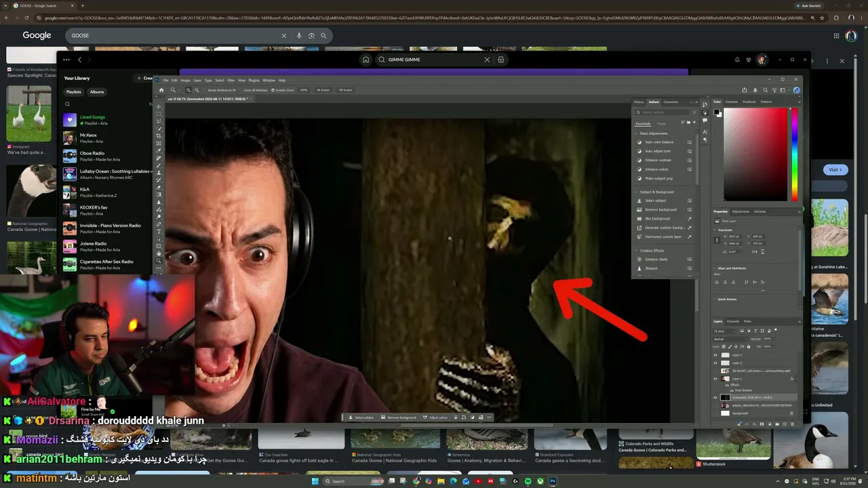Open the Photoshop Image menu
Viewport: 868px width, 488px height.
(185, 80)
